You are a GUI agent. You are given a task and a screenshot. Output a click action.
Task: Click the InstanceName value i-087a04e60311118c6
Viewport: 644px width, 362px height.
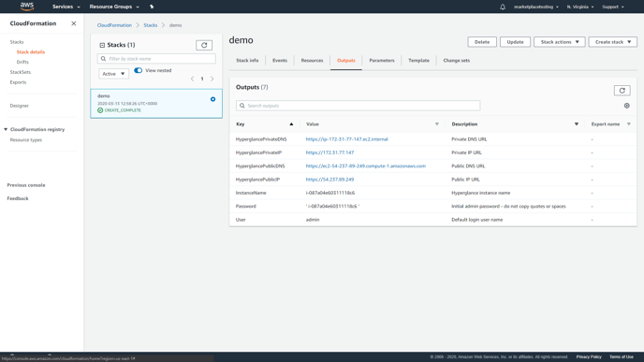(x=330, y=193)
